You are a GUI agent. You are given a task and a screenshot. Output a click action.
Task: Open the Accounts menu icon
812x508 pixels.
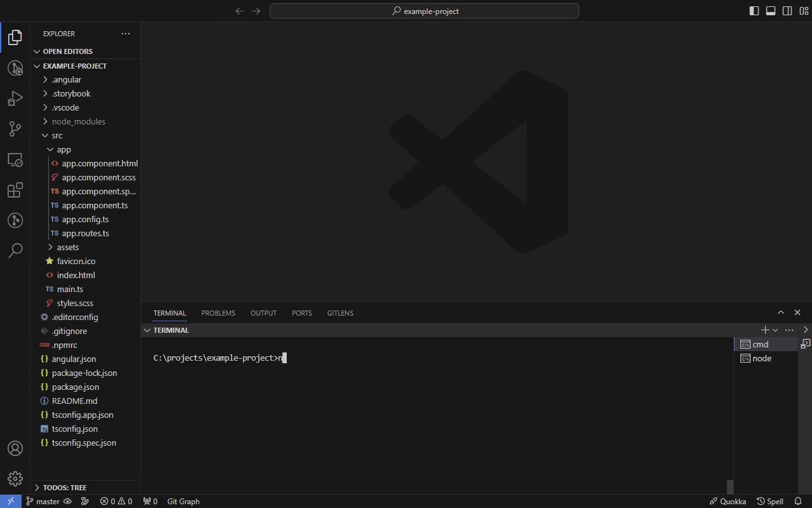[x=15, y=448]
